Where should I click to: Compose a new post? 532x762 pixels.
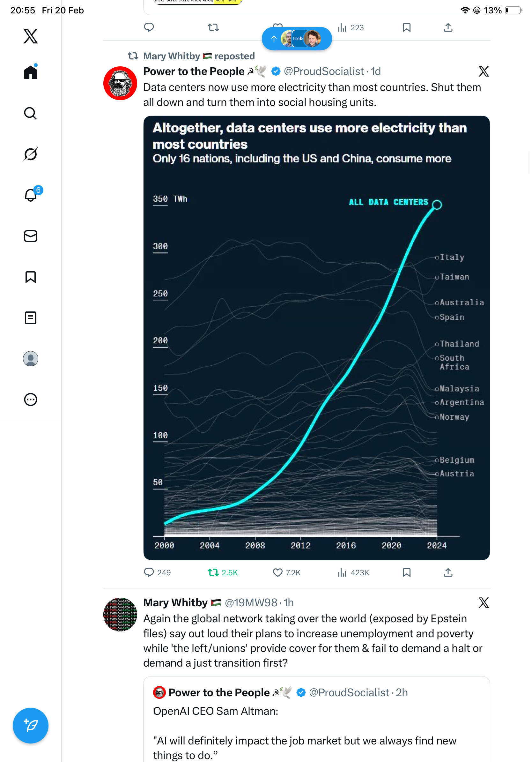point(31,725)
